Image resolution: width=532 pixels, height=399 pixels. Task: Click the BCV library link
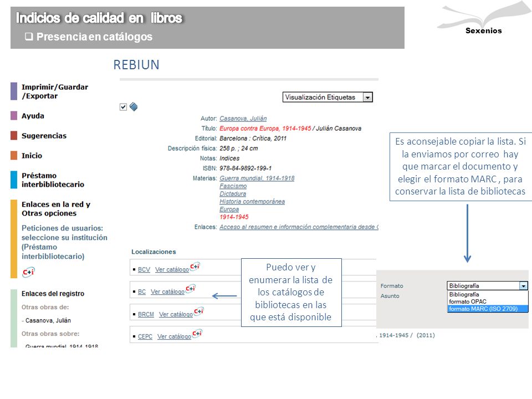click(144, 269)
